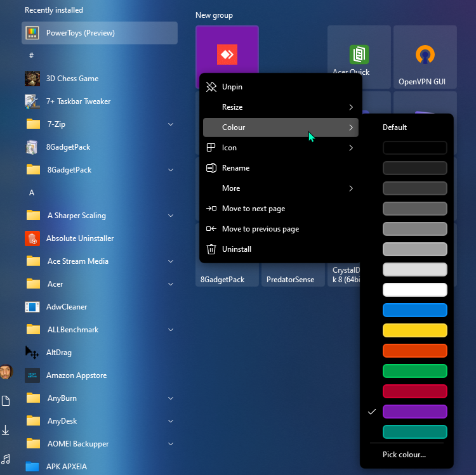Click the Uninstall trash icon
476x475 pixels.
211,249
